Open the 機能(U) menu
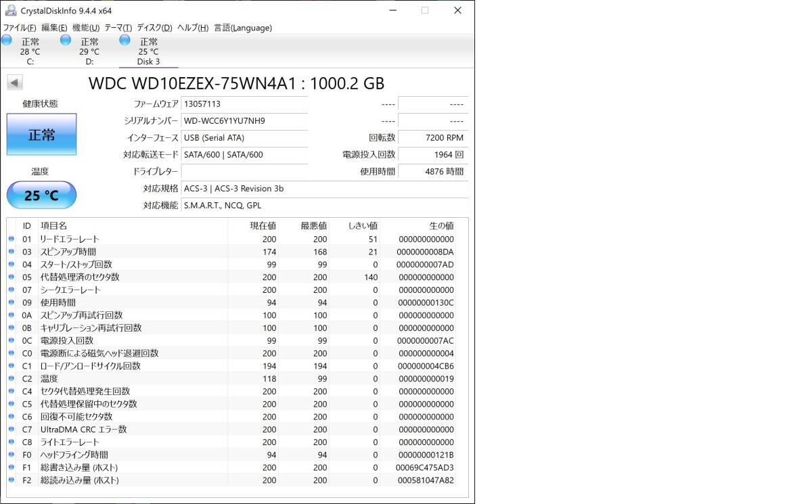The width and height of the screenshot is (812, 504). click(86, 28)
